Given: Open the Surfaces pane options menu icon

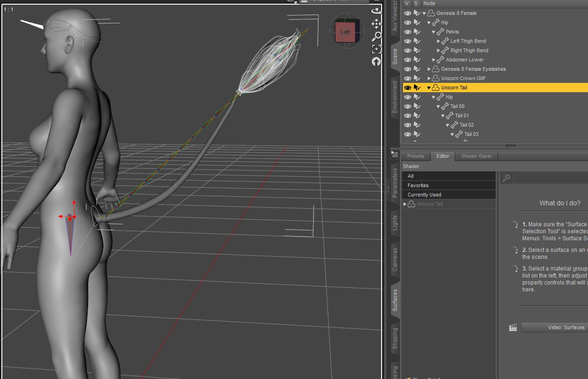Looking at the screenshot, I should point(395,154).
